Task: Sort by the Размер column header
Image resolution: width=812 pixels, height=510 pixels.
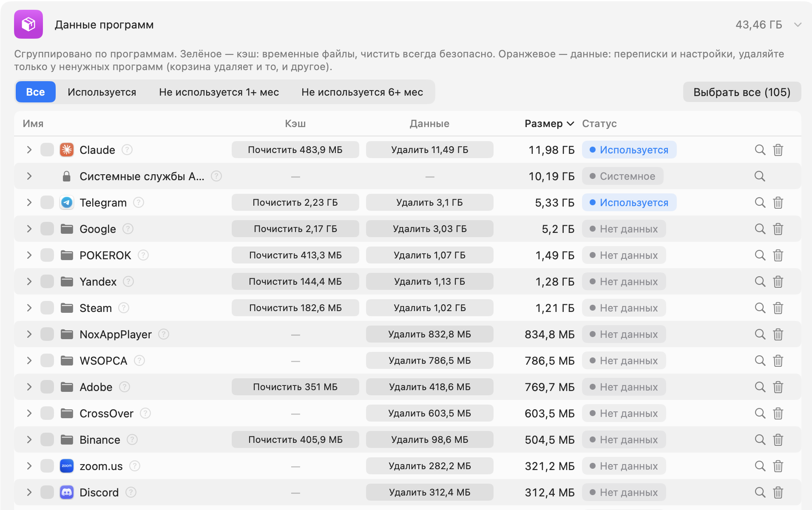Action: pyautogui.click(x=549, y=124)
